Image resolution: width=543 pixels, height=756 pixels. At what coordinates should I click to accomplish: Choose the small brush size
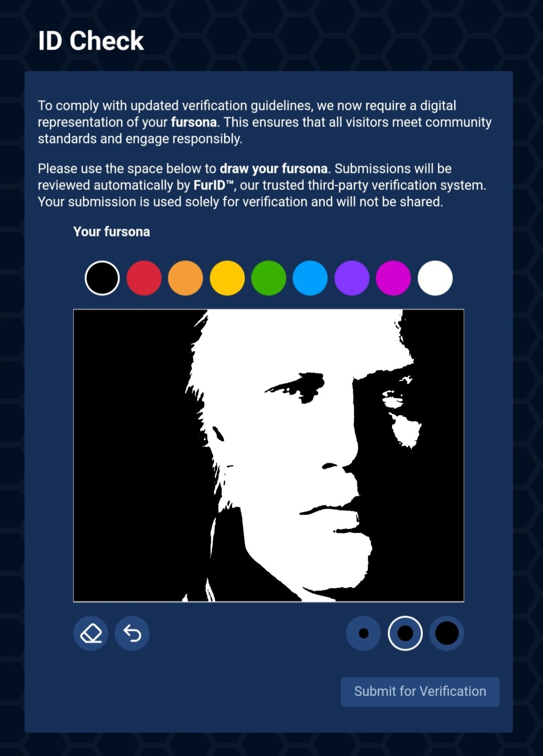(364, 633)
